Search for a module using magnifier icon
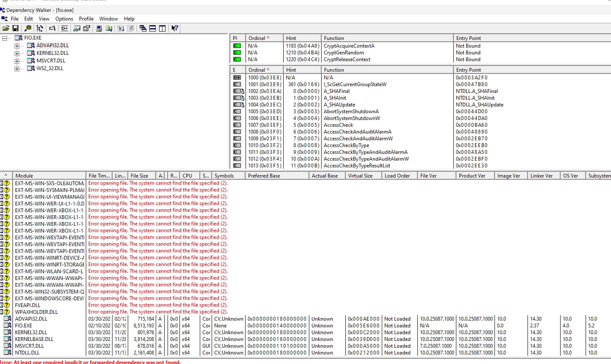 click(x=108, y=28)
